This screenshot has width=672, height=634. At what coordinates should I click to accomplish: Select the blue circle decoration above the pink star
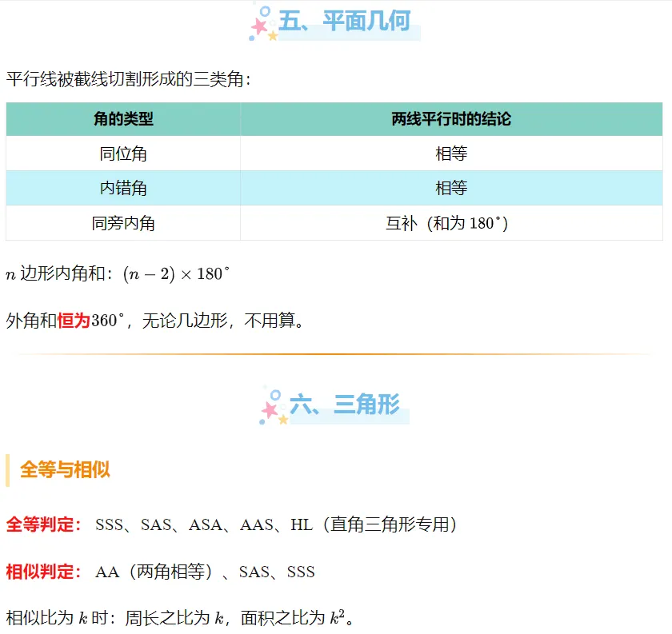tap(265, 10)
